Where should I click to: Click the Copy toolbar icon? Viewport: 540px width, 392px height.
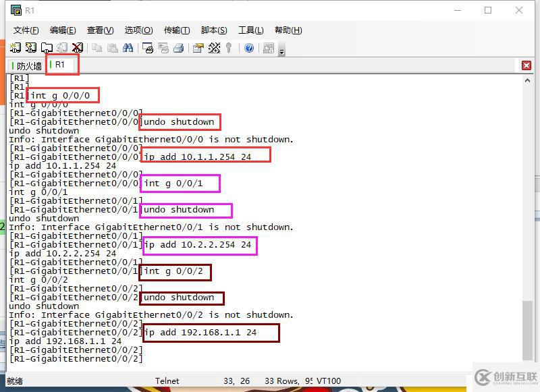click(97, 48)
